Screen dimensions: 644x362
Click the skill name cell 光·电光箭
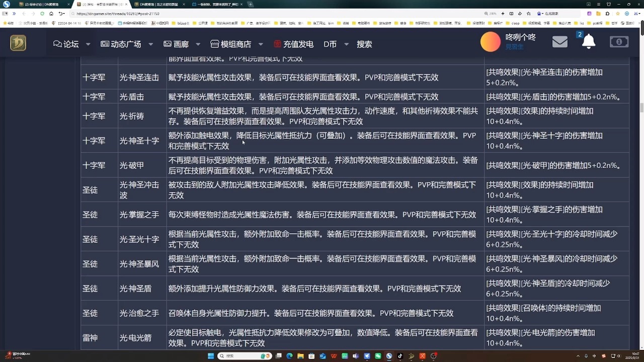(142, 338)
